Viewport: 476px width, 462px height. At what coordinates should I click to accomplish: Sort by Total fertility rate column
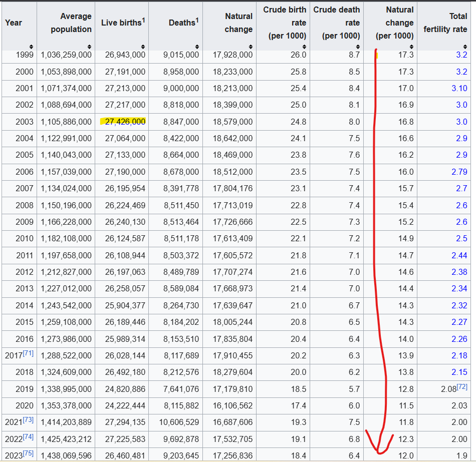pyautogui.click(x=465, y=47)
